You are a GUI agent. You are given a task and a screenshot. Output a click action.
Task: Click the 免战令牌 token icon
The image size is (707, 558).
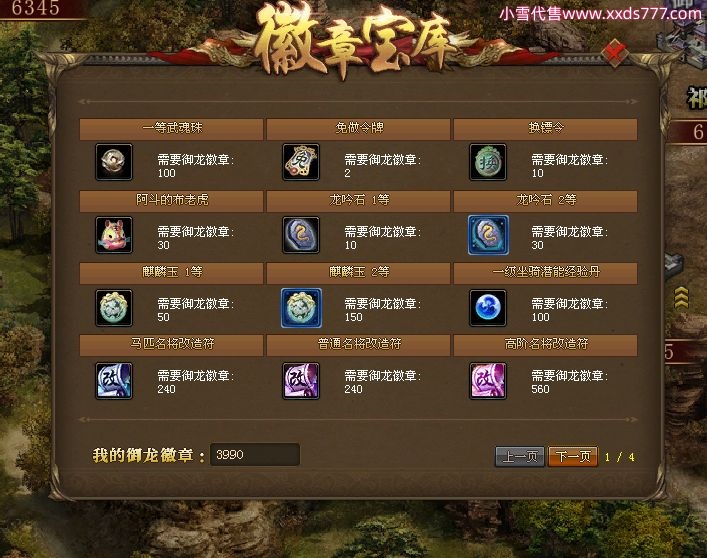pos(301,162)
